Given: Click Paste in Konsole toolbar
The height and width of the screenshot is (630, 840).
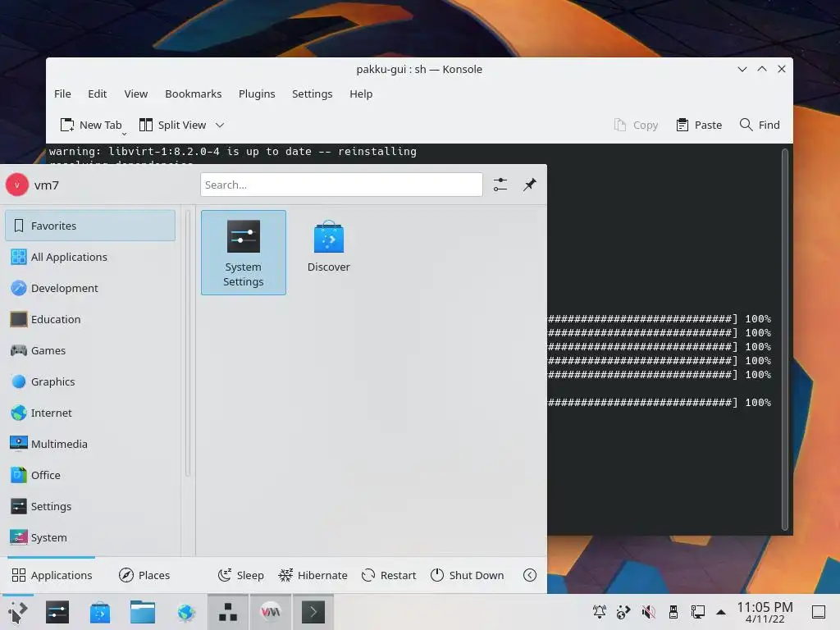Looking at the screenshot, I should pyautogui.click(x=699, y=125).
